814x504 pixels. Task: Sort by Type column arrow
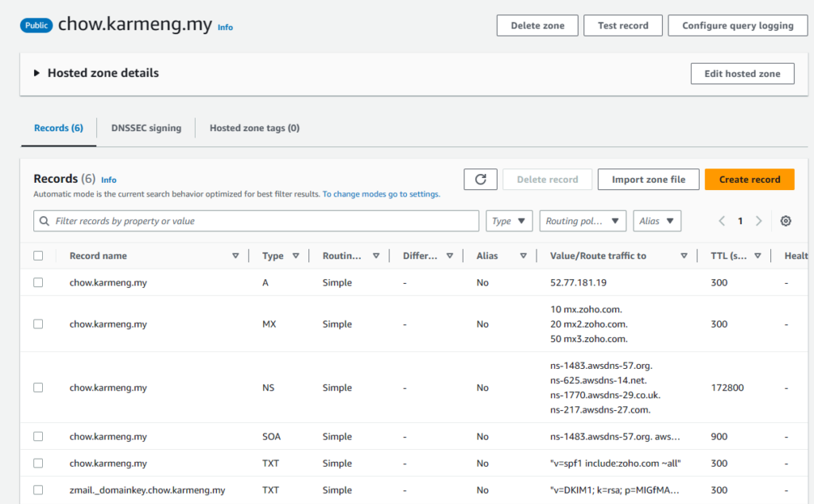(x=296, y=256)
